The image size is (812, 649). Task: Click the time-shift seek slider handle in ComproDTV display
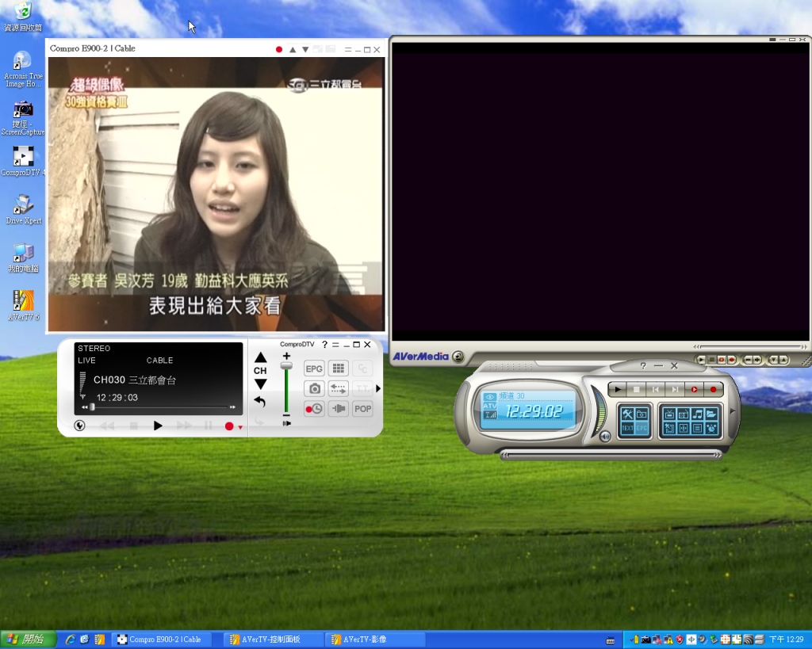click(x=92, y=407)
